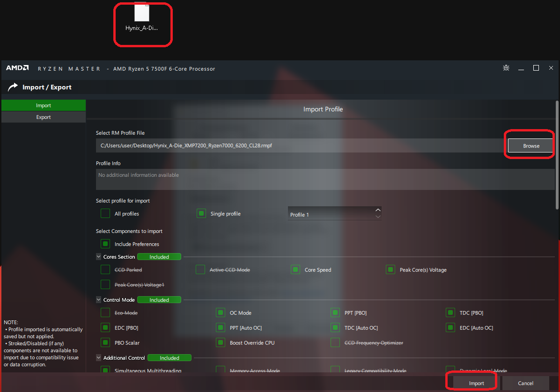Minimize the Ryzen Master window
The height and width of the screenshot is (392, 560).
click(521, 68)
